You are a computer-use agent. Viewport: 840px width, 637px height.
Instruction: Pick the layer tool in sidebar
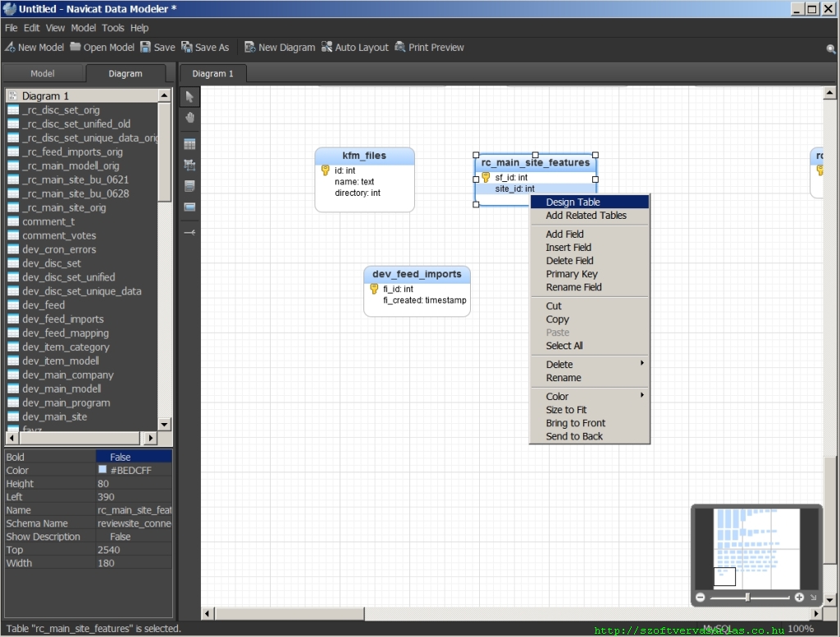pos(189,207)
